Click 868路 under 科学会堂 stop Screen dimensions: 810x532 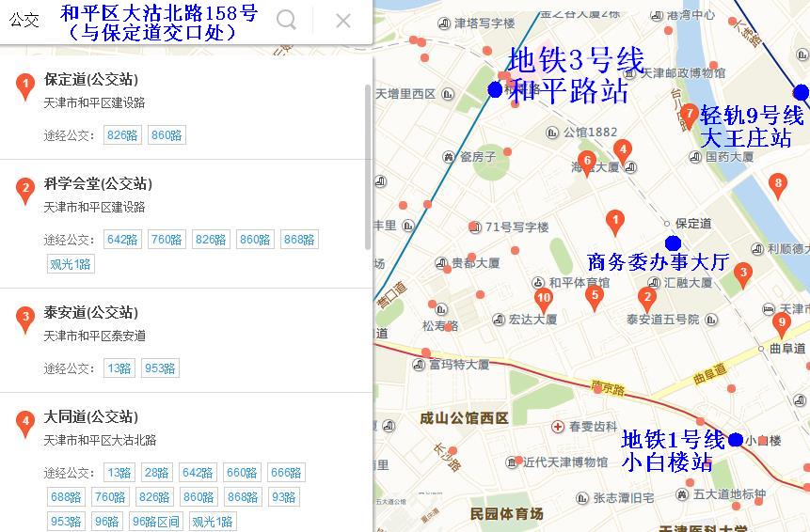[299, 240]
